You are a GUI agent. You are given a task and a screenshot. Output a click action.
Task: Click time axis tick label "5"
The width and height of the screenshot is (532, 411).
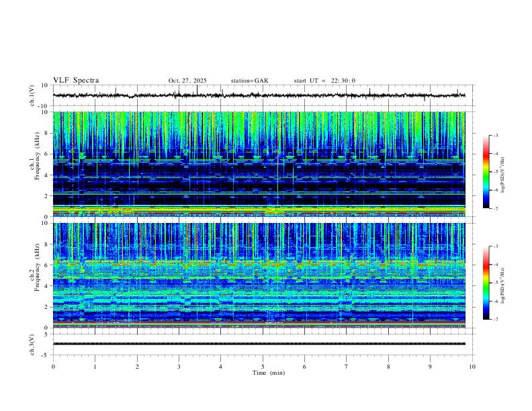point(263,367)
